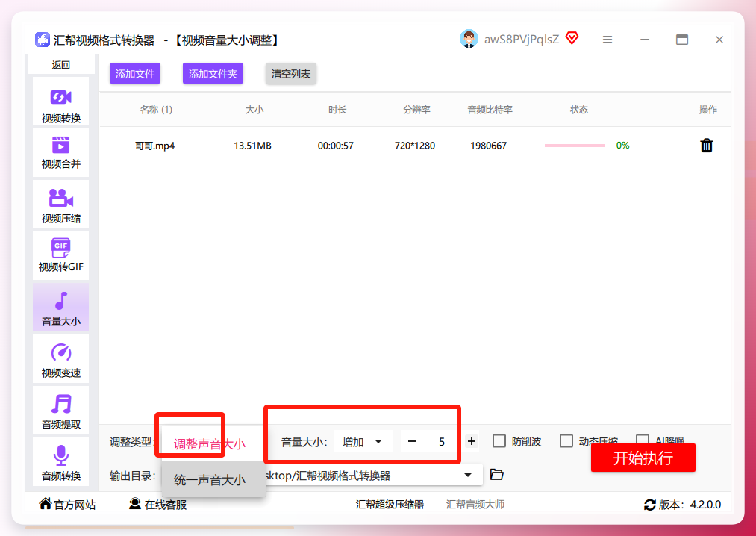Open the 音频提取 audio extract tool

tap(60, 410)
